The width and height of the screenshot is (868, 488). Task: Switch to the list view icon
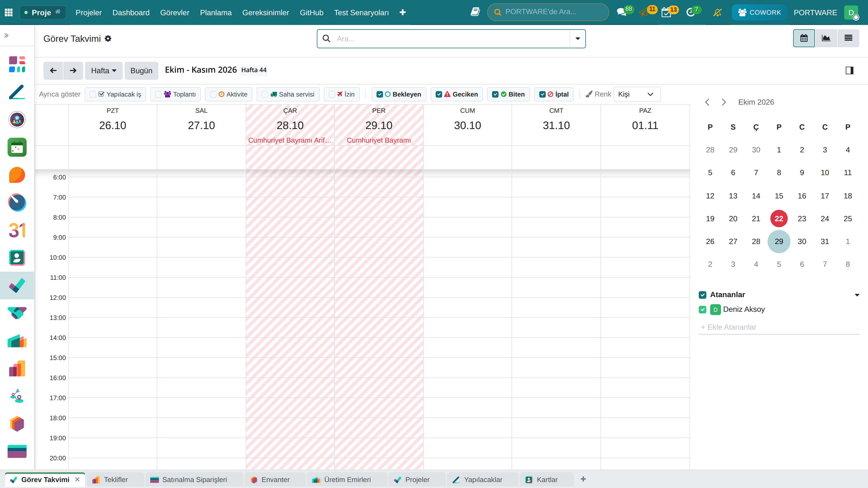click(848, 38)
